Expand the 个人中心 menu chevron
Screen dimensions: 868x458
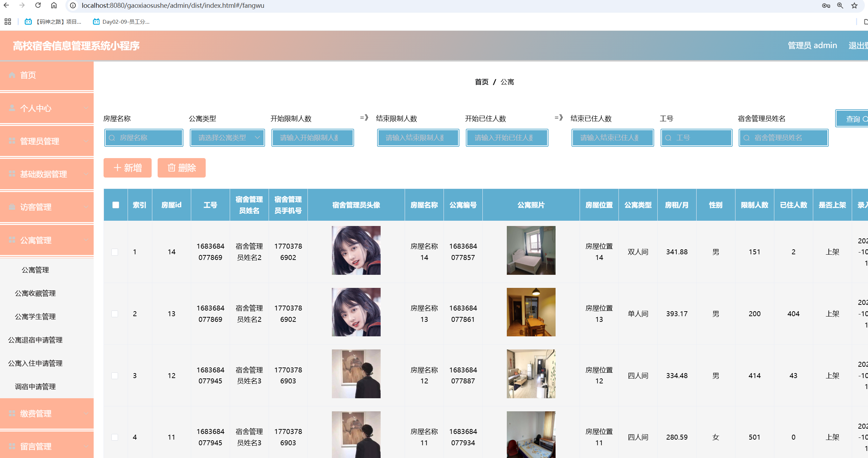coord(86,108)
